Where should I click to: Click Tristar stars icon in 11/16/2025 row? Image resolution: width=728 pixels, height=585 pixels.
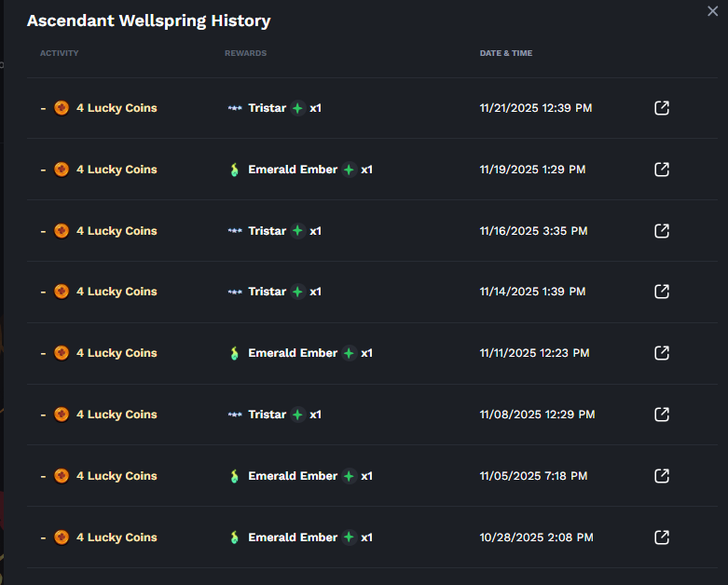(235, 231)
